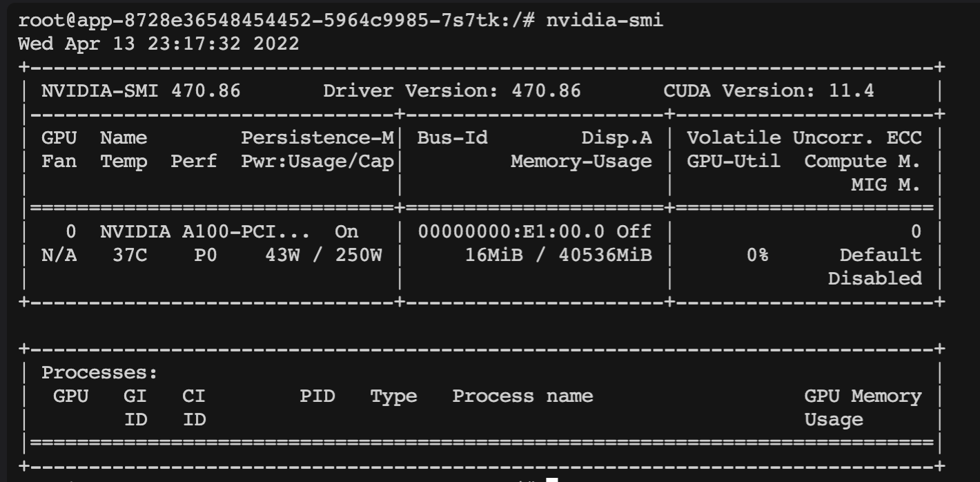Click the 16MiB / 40536MiB memory usage
980x482 pixels.
coord(558,256)
